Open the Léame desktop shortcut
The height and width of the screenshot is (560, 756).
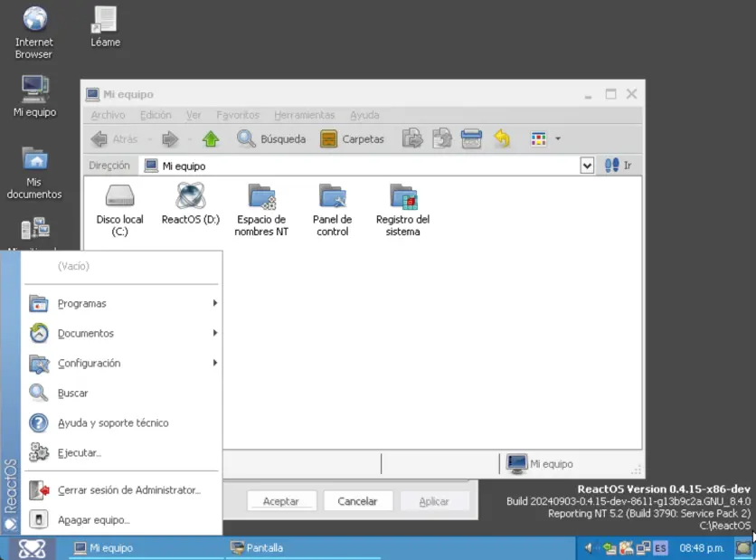pos(105,27)
